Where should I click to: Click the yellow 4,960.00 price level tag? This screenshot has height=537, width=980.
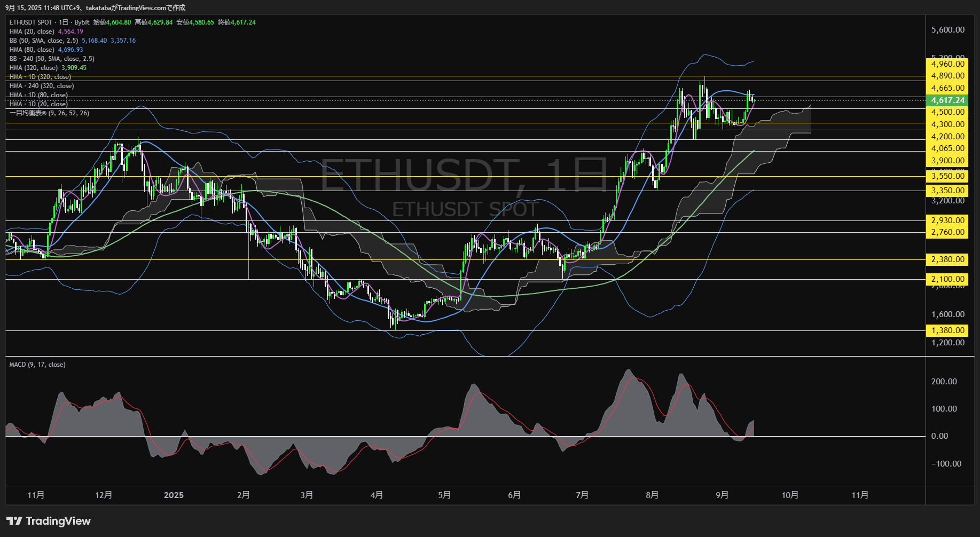click(x=946, y=64)
